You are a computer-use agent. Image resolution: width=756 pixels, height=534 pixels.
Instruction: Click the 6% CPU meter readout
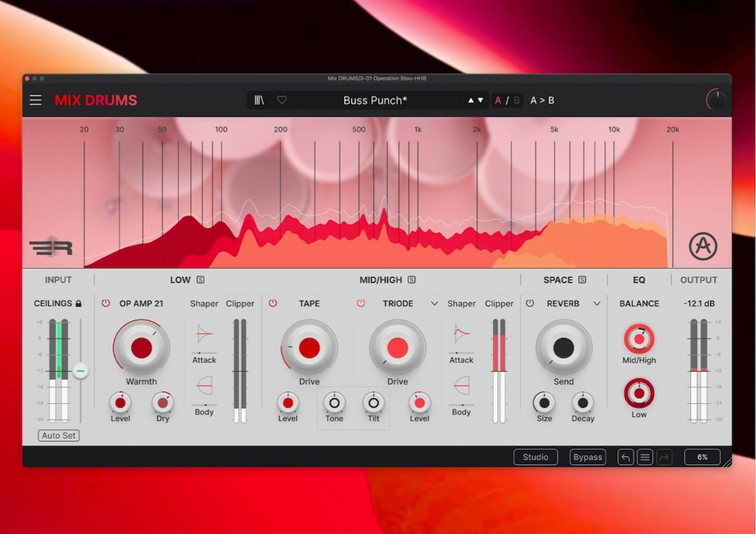coord(702,457)
